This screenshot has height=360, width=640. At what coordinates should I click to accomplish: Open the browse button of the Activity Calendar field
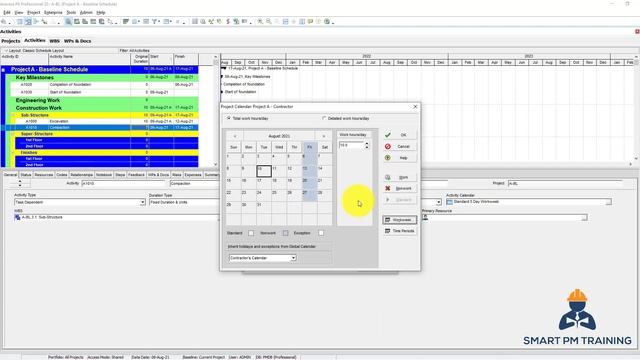point(609,202)
